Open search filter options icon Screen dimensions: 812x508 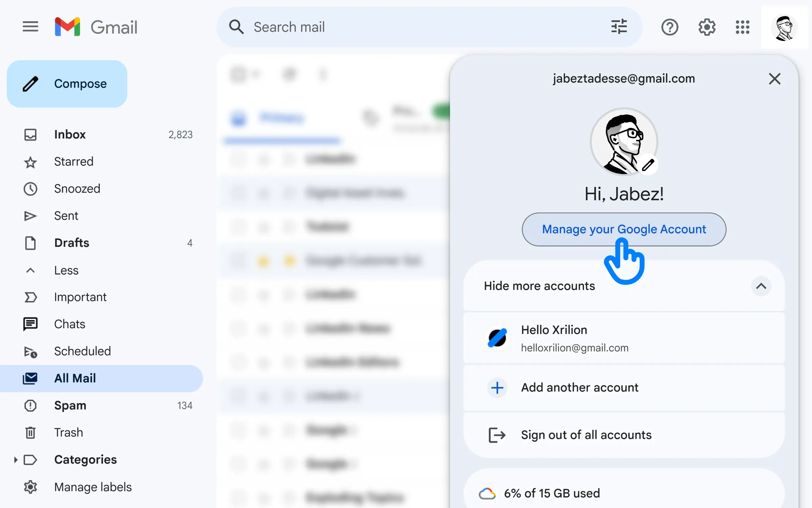click(x=619, y=27)
